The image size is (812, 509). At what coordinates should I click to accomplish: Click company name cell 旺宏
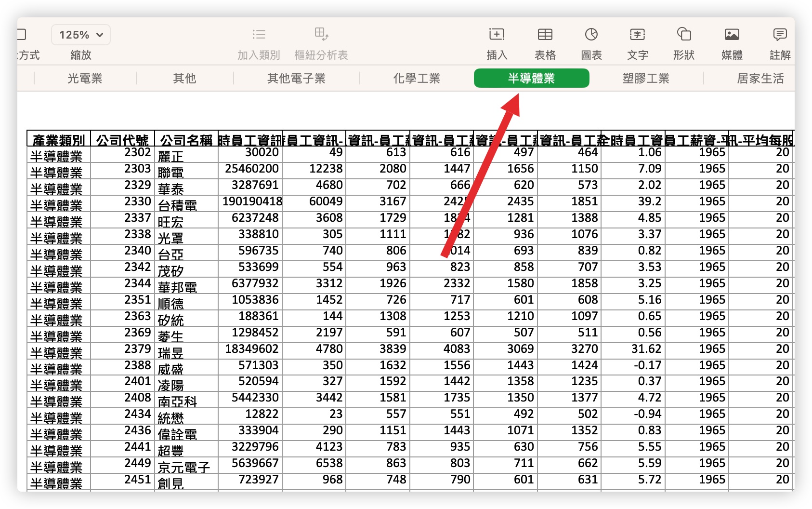(186, 220)
